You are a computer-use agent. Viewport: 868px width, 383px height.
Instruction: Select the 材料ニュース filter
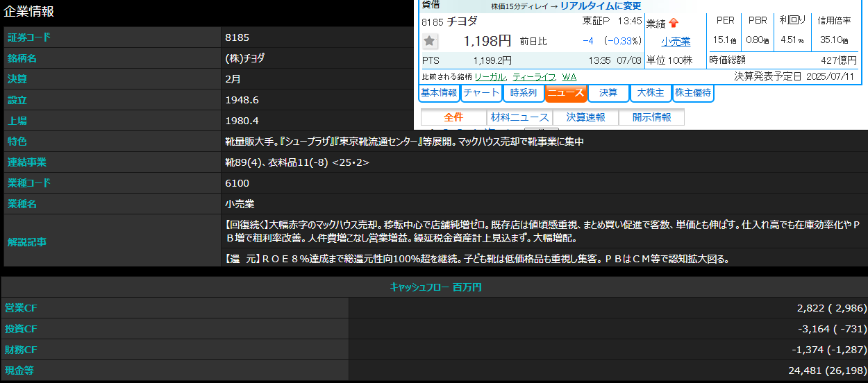point(519,117)
